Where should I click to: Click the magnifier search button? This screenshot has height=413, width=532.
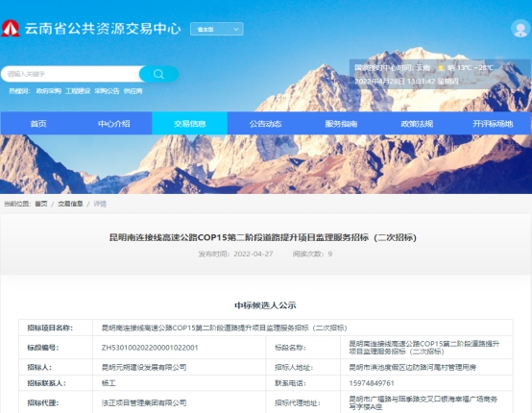158,74
